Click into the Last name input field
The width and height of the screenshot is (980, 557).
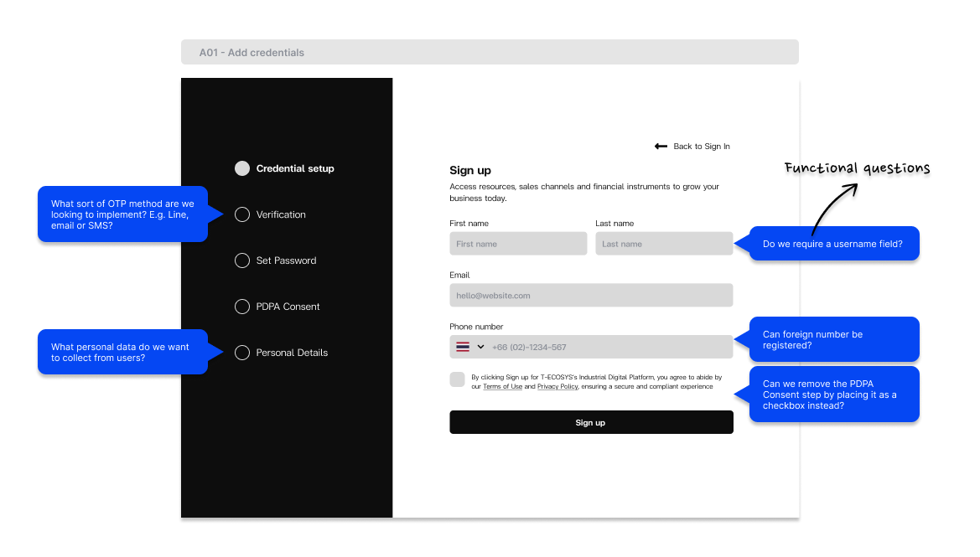coord(664,244)
